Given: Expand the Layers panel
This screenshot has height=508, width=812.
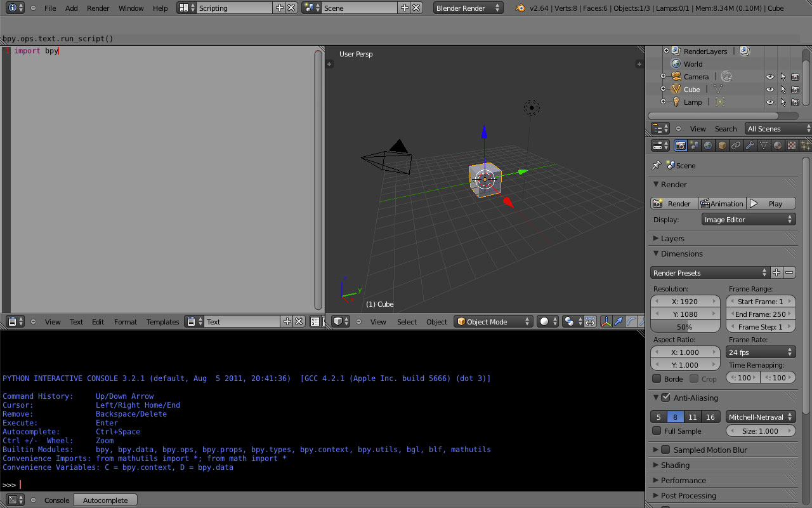Looking at the screenshot, I should coord(672,239).
